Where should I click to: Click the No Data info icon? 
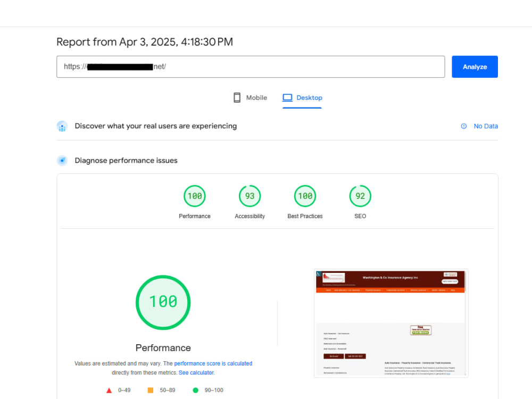(464, 126)
